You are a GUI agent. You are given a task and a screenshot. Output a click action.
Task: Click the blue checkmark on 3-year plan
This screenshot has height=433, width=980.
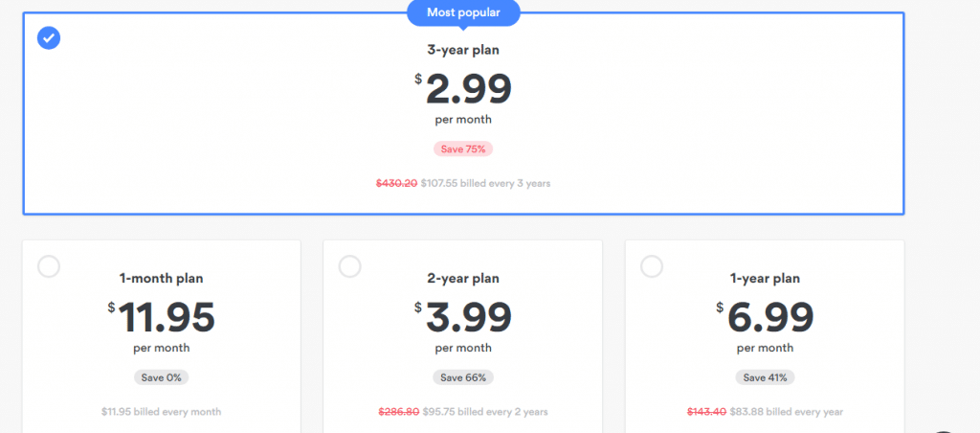tap(49, 38)
